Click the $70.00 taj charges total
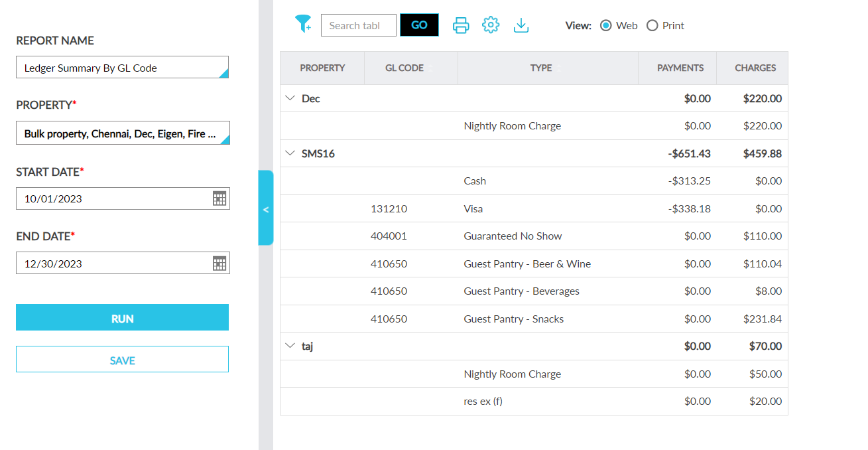 pos(765,346)
